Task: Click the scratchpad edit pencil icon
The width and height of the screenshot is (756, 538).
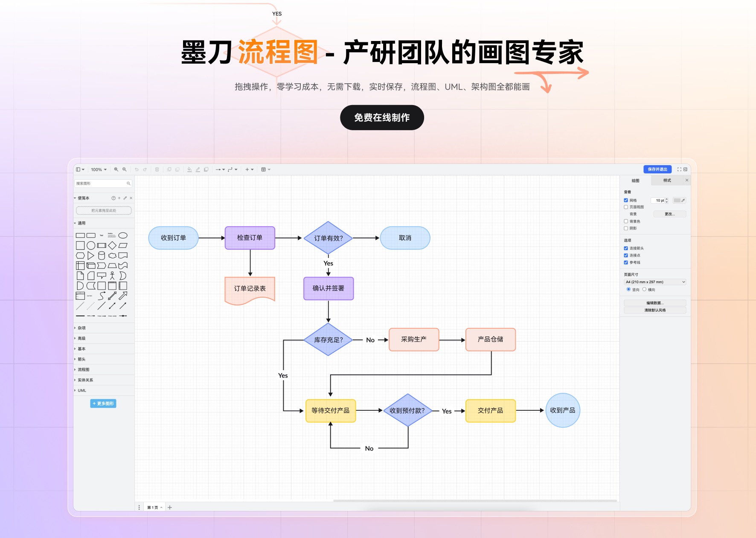Action: [x=125, y=198]
